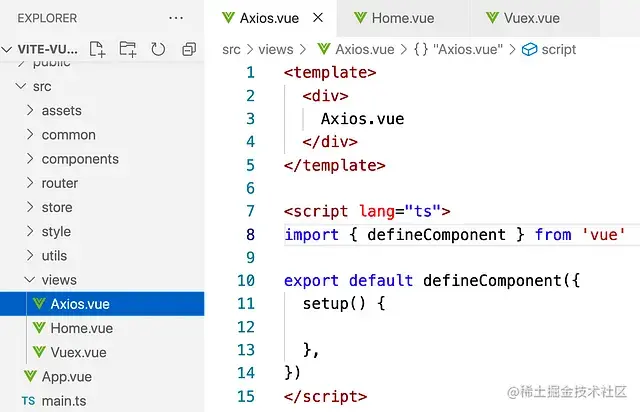The width and height of the screenshot is (640, 412).
Task: Place cursor on the opening template tag
Action: click(x=330, y=73)
